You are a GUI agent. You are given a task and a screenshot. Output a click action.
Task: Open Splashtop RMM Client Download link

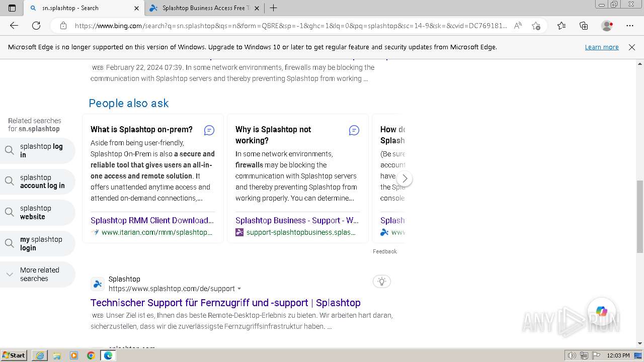[152, 220]
